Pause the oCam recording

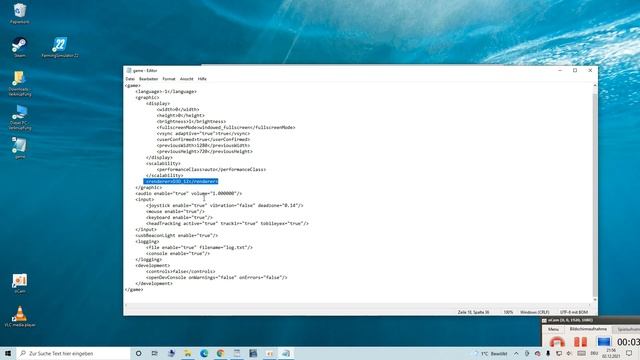[x=580, y=341]
